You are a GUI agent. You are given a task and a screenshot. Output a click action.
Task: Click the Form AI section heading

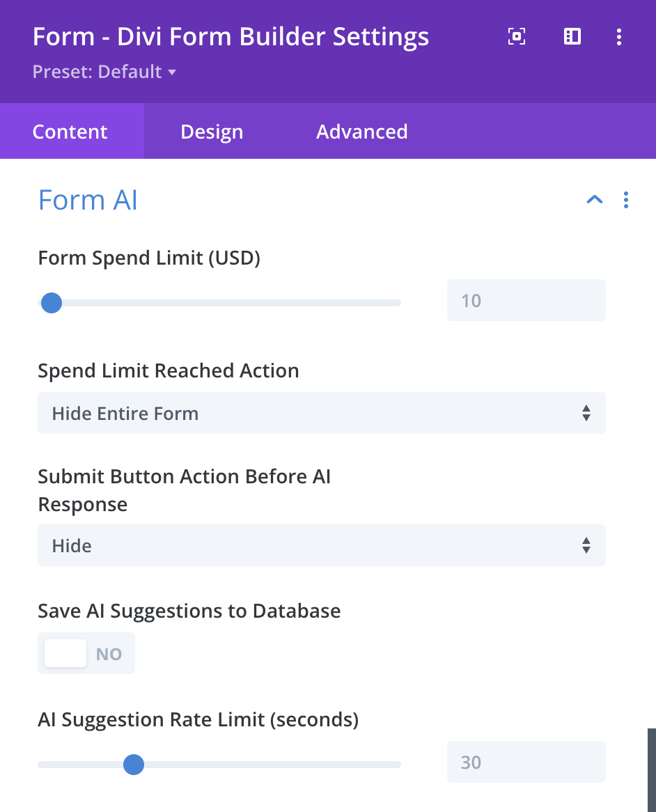(87, 200)
